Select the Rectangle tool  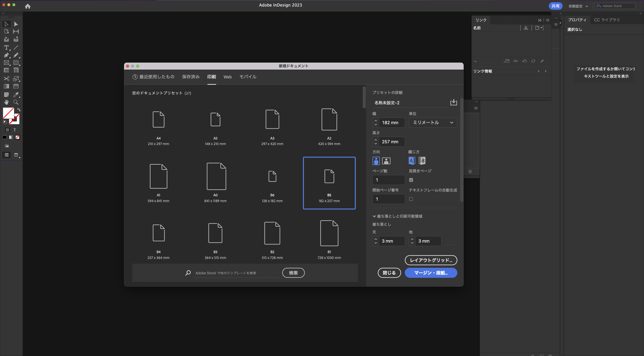(x=16, y=63)
